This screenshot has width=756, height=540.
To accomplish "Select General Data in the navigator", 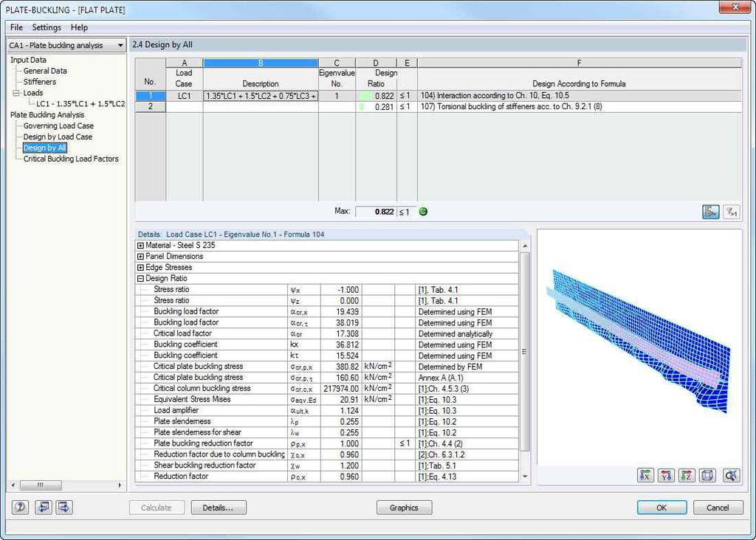I will click(45, 71).
